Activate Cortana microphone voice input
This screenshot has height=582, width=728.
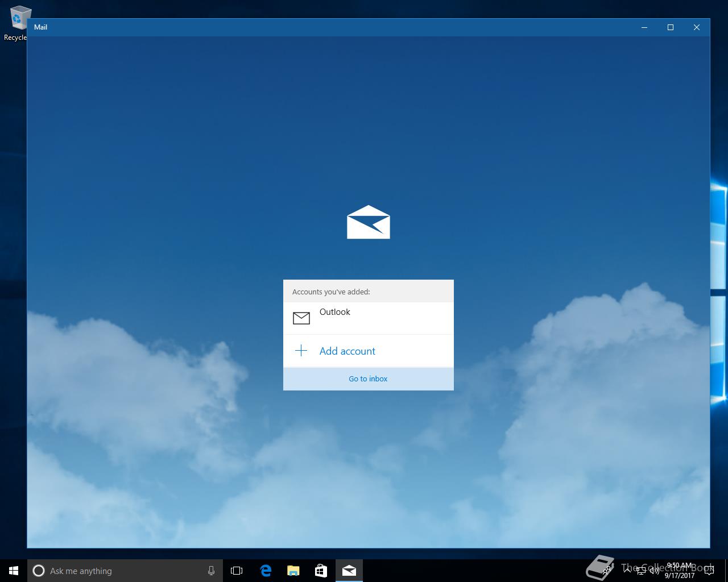tap(211, 571)
